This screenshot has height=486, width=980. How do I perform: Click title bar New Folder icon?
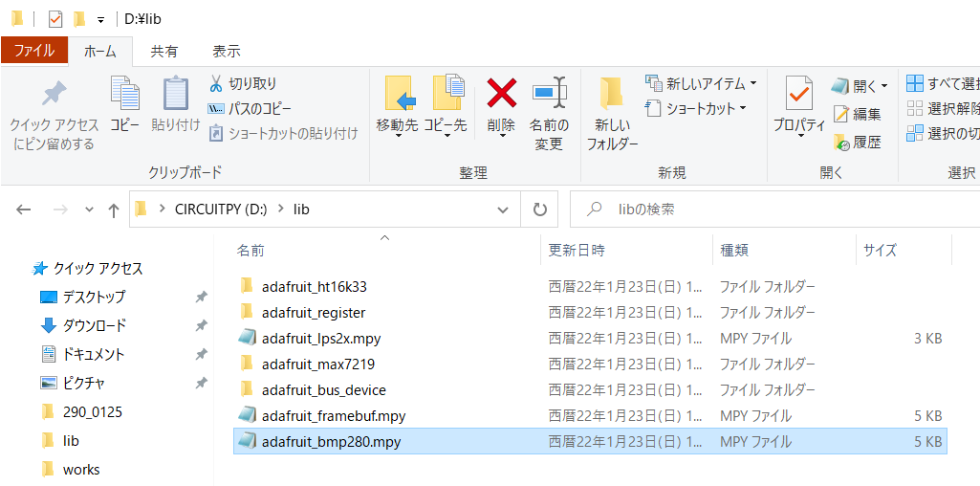click(x=78, y=19)
